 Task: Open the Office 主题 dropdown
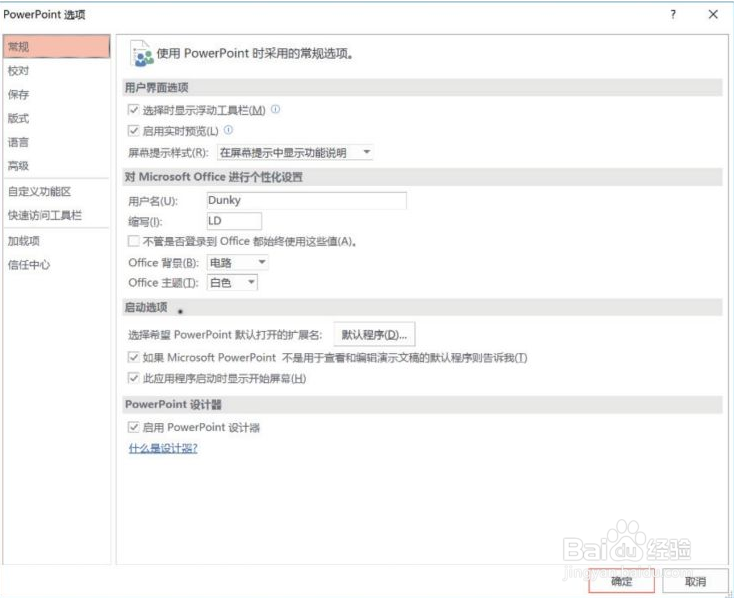coord(232,283)
